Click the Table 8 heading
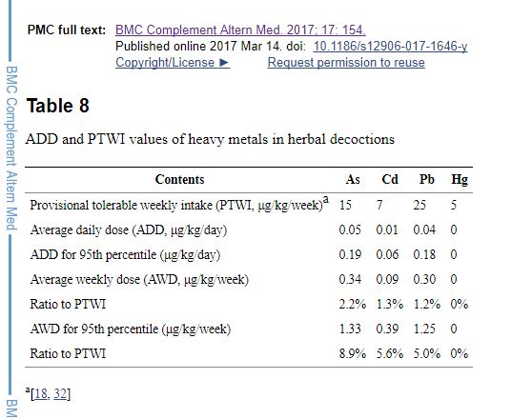Viewport: 532px width, 419px height. click(57, 106)
